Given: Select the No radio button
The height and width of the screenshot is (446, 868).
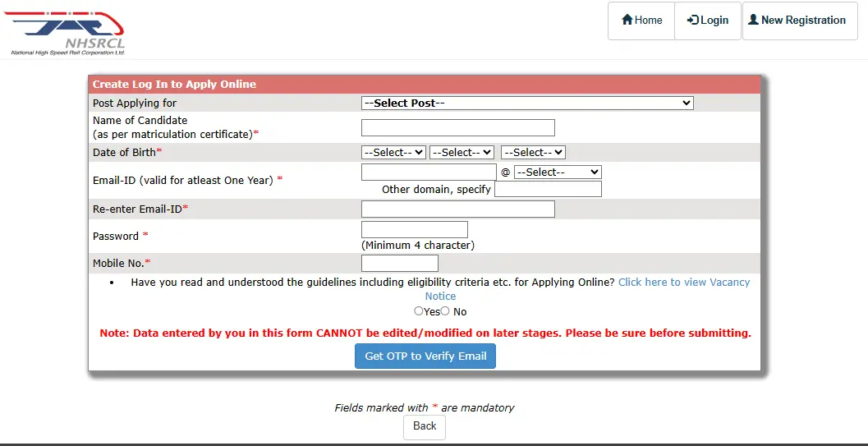Looking at the screenshot, I should (x=445, y=311).
